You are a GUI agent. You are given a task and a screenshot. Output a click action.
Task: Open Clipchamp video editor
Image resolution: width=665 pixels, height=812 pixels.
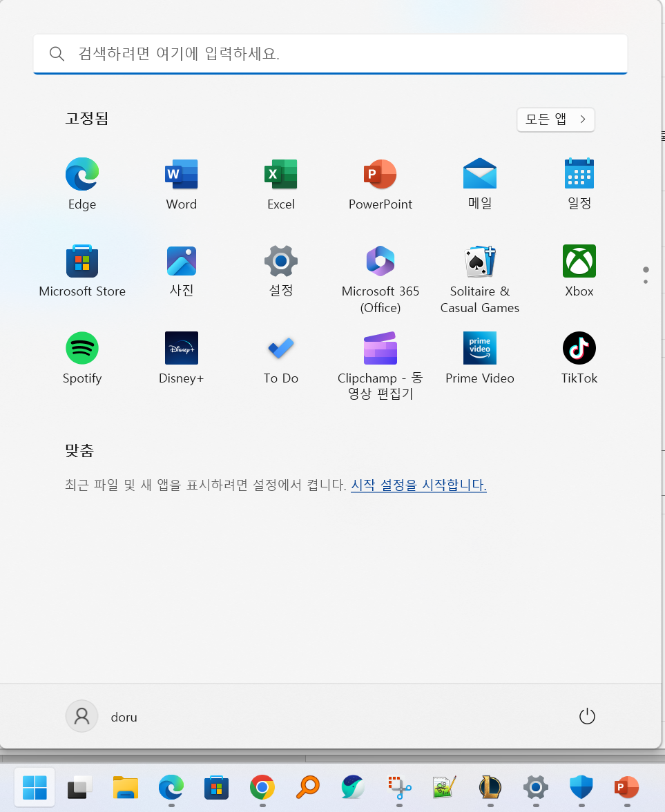click(x=380, y=366)
